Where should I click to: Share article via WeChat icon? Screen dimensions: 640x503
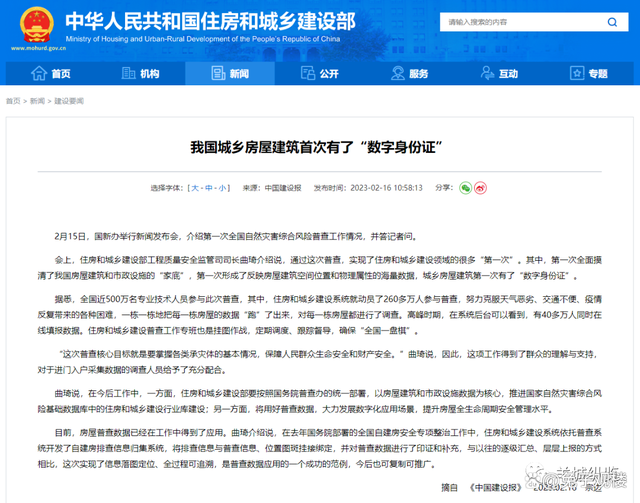465,187
